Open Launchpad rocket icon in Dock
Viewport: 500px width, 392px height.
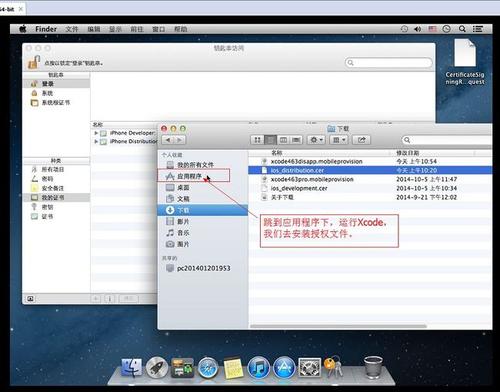pos(156,368)
